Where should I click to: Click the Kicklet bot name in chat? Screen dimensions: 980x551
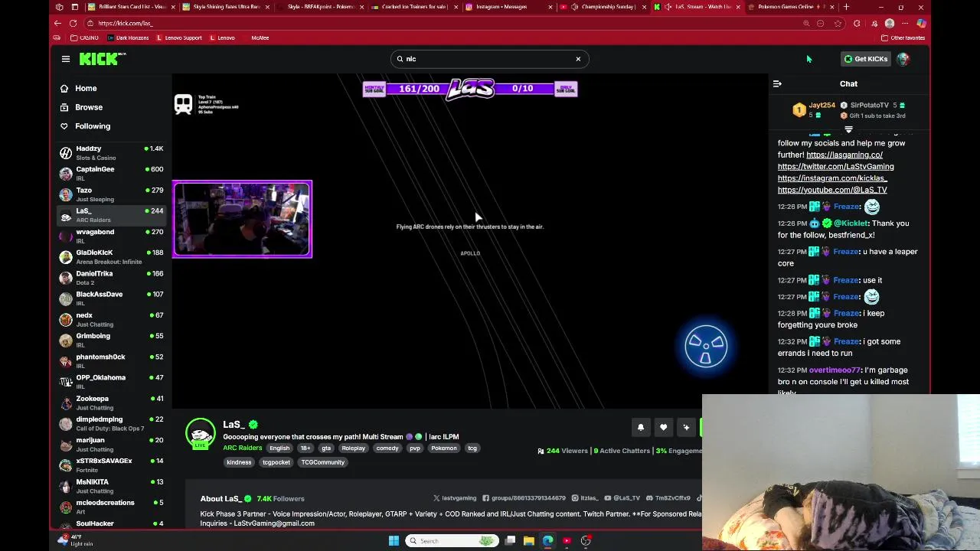[851, 223]
